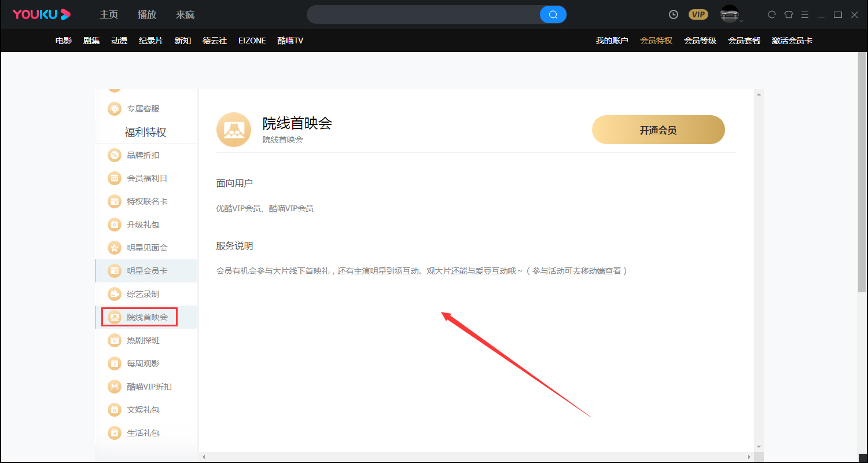Click the VIP badge in the title bar

pos(698,14)
